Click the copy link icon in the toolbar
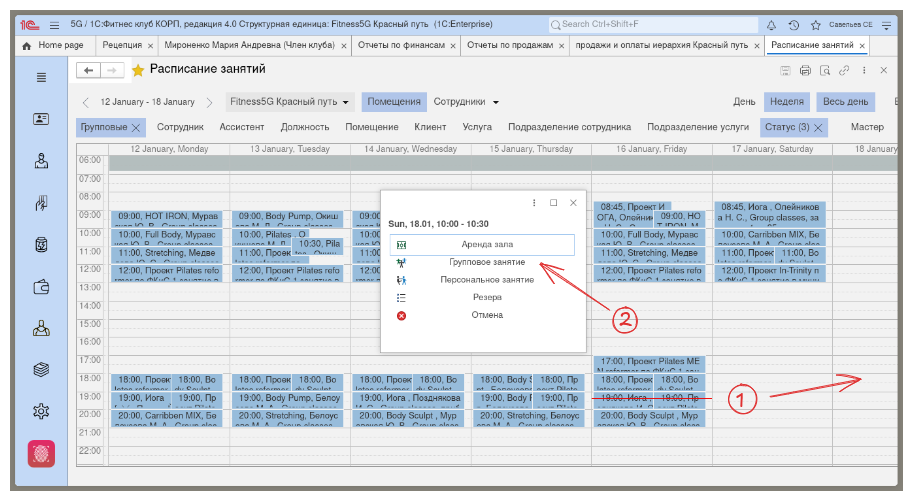This screenshot has height=501, width=912. tap(845, 70)
